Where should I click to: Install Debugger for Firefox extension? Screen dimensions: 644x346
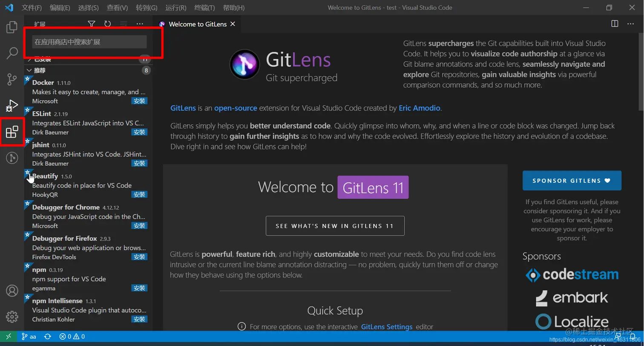[139, 257]
